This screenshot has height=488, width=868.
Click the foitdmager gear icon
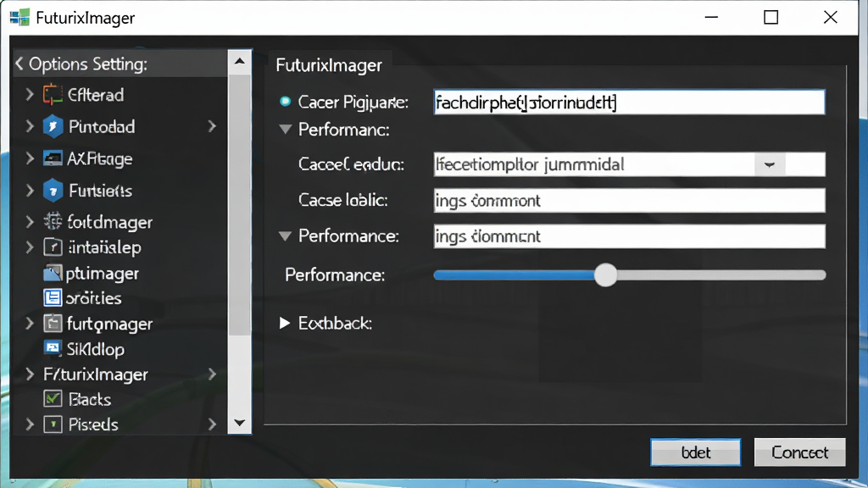coord(53,222)
